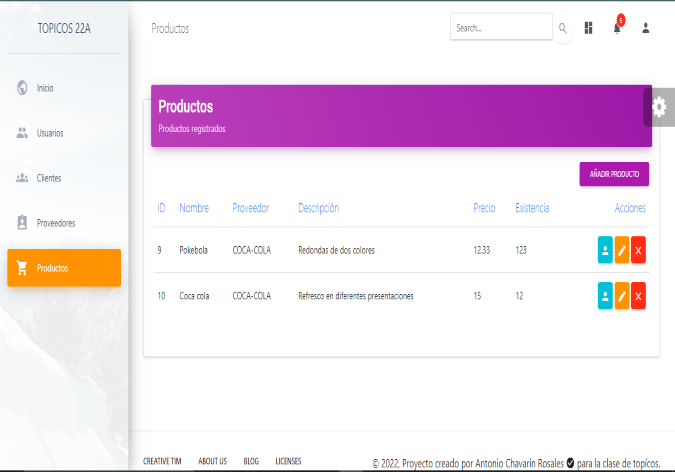Click the ID 9 cell
675x472 pixels.
(159, 250)
